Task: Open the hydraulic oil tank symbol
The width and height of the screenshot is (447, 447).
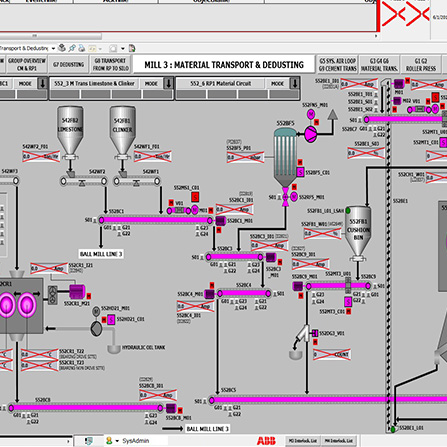Action: coord(114,349)
